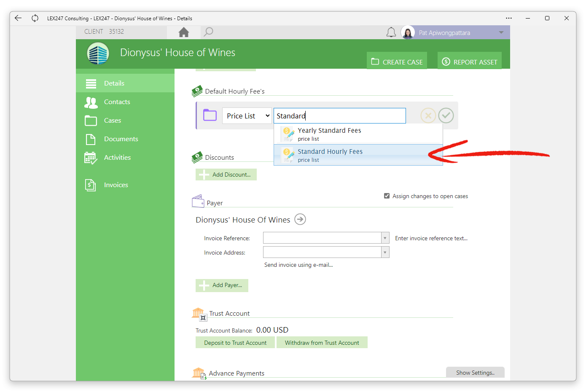
Task: Open the Details sidebar section
Action: click(125, 83)
